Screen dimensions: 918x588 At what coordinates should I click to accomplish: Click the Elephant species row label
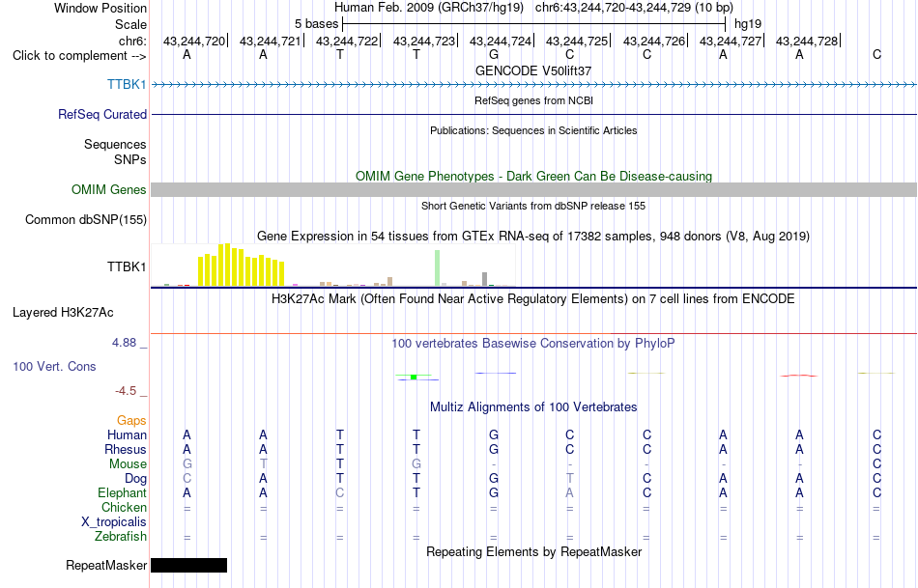coord(122,492)
